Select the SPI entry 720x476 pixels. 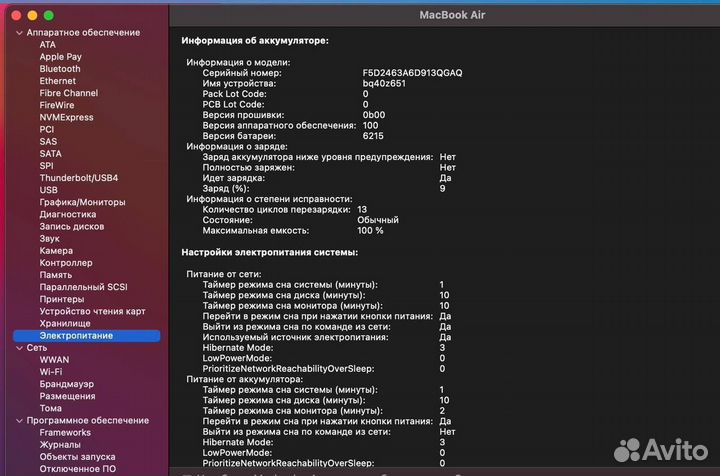coord(46,166)
